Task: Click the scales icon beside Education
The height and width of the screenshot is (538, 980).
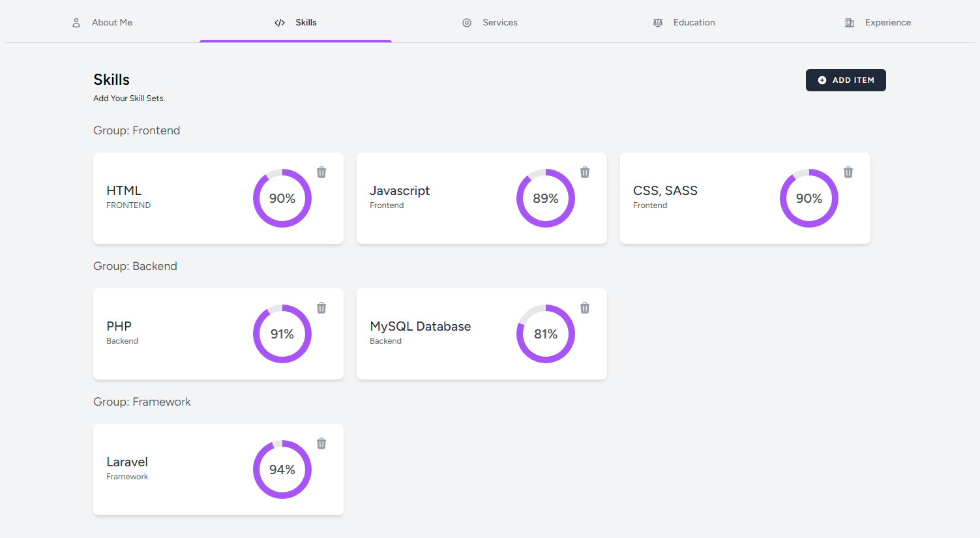Action: [658, 23]
